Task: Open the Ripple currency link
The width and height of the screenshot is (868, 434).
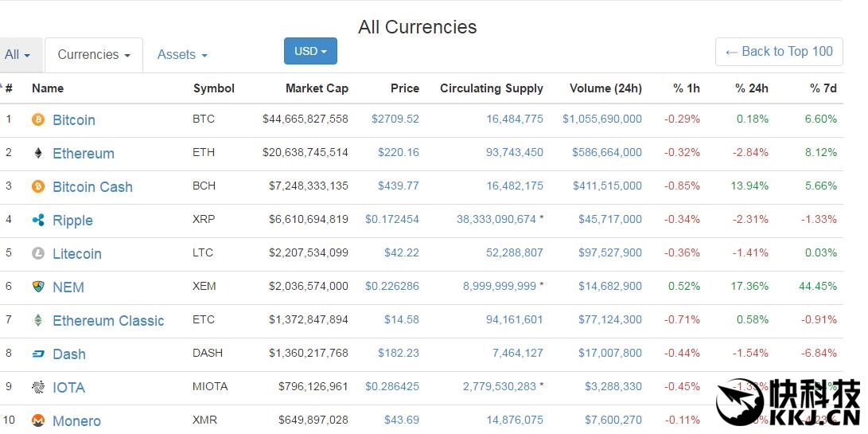Action: 72,221
